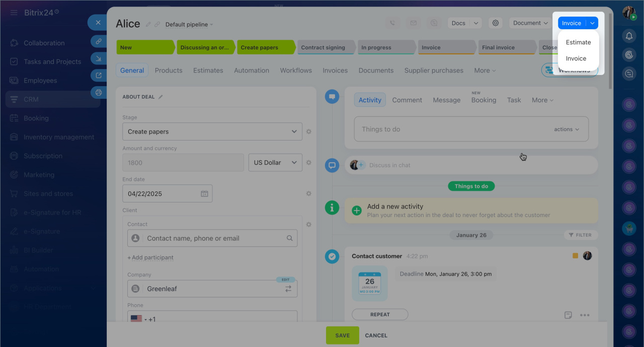Image resolution: width=644 pixels, height=347 pixels.
Task: Click the calendar icon in End date field
Action: [204, 194]
